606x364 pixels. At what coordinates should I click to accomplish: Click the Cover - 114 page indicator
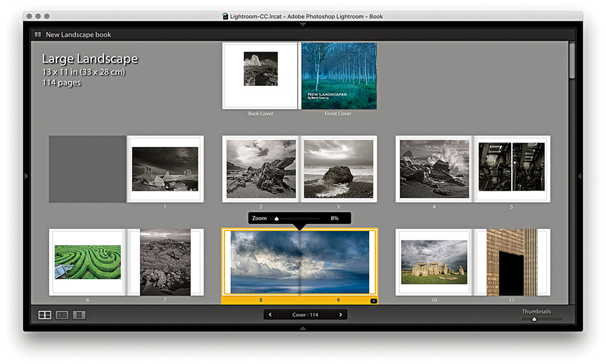tap(305, 314)
